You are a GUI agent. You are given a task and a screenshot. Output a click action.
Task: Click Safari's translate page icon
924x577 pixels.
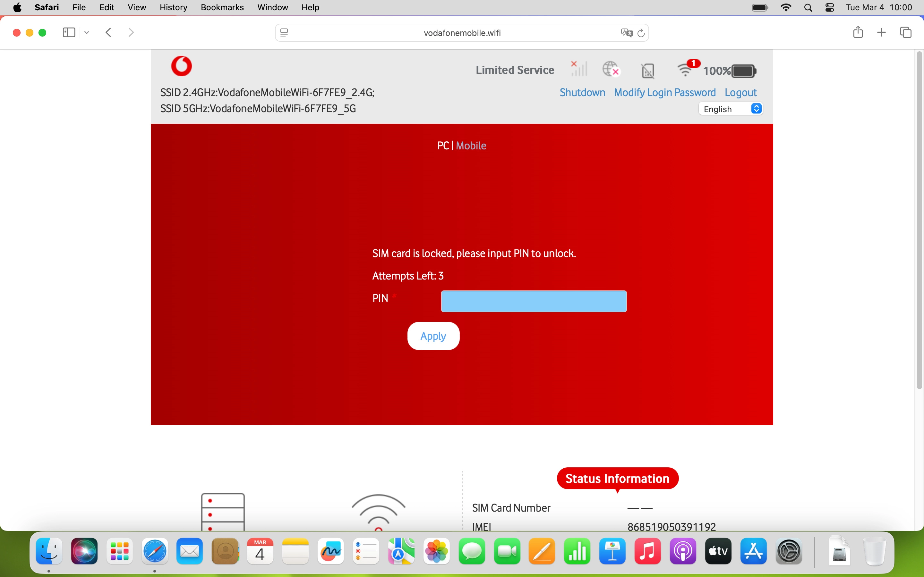pos(626,33)
